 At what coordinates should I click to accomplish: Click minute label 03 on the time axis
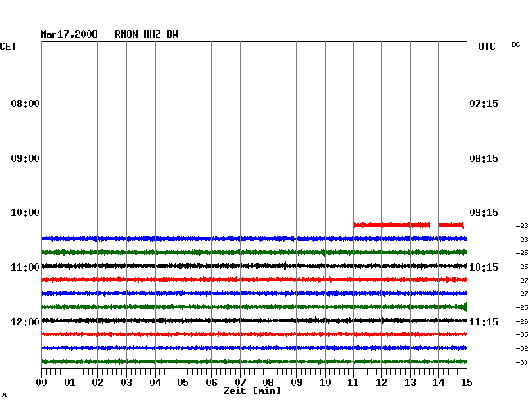tap(127, 383)
